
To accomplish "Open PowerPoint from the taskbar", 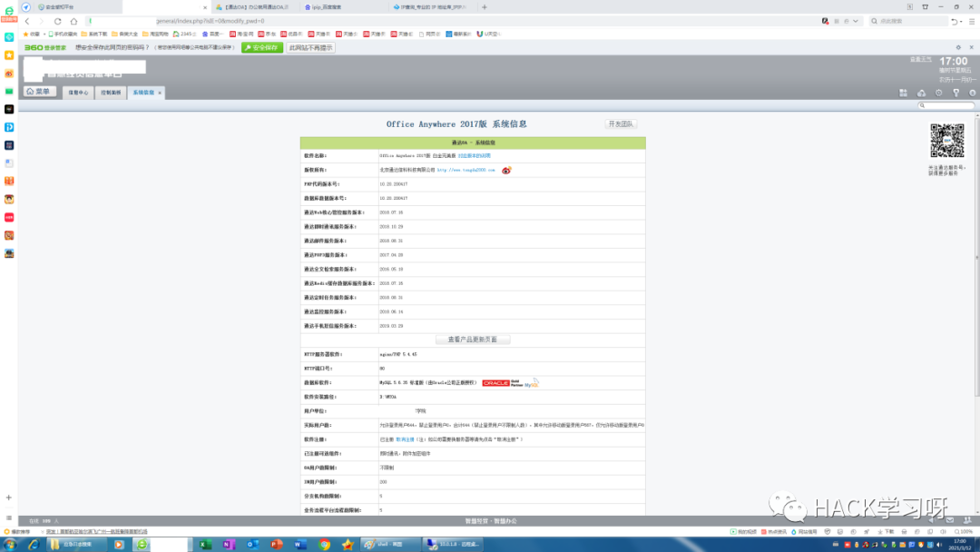I will point(276,545).
